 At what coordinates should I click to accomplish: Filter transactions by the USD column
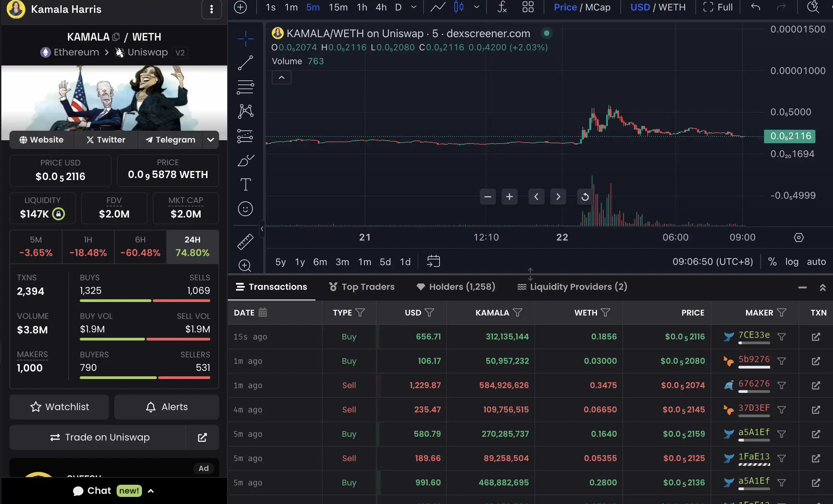pyautogui.click(x=429, y=312)
